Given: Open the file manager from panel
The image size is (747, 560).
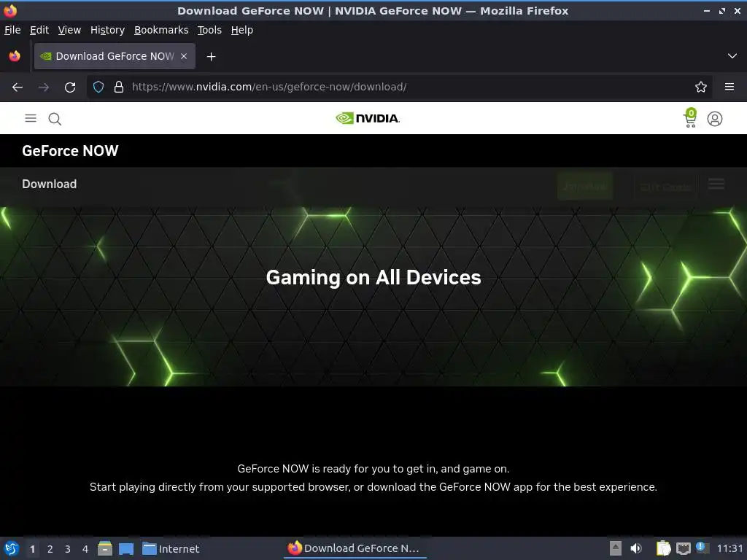Looking at the screenshot, I should click(x=105, y=548).
